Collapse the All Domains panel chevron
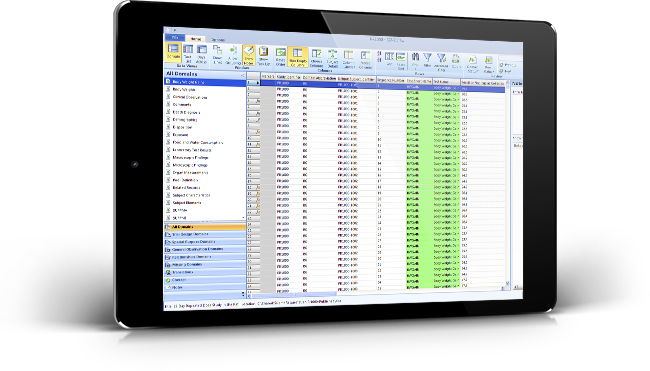Screen dimensions: 650x371 [x=243, y=75]
